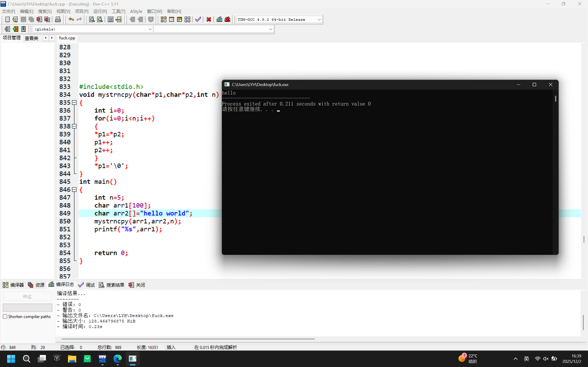Click the Compile icon with four colored squares
The image size is (588, 367).
pyautogui.click(x=164, y=19)
